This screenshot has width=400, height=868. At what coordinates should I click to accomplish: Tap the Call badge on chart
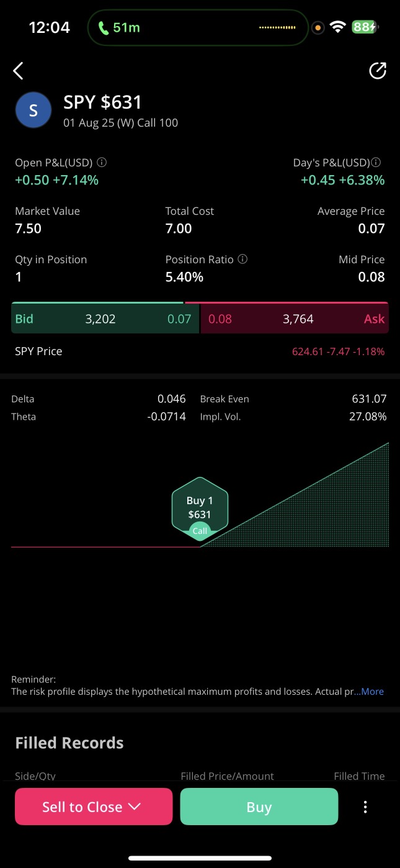[200, 531]
